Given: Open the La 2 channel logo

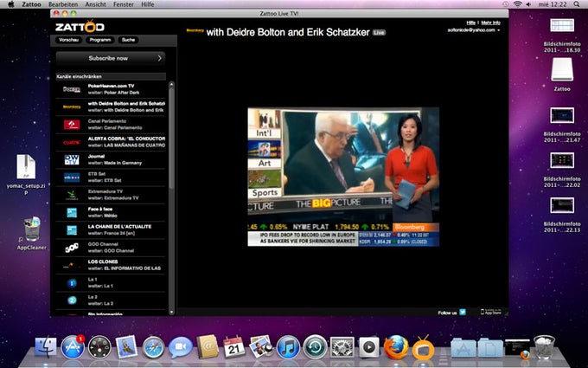Looking at the screenshot, I should [72, 300].
